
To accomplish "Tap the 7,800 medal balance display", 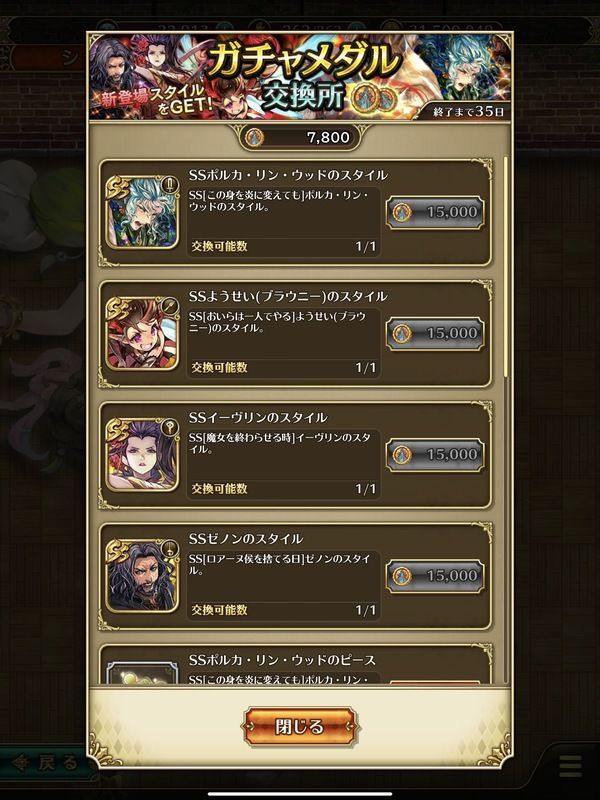I will (x=300, y=137).
